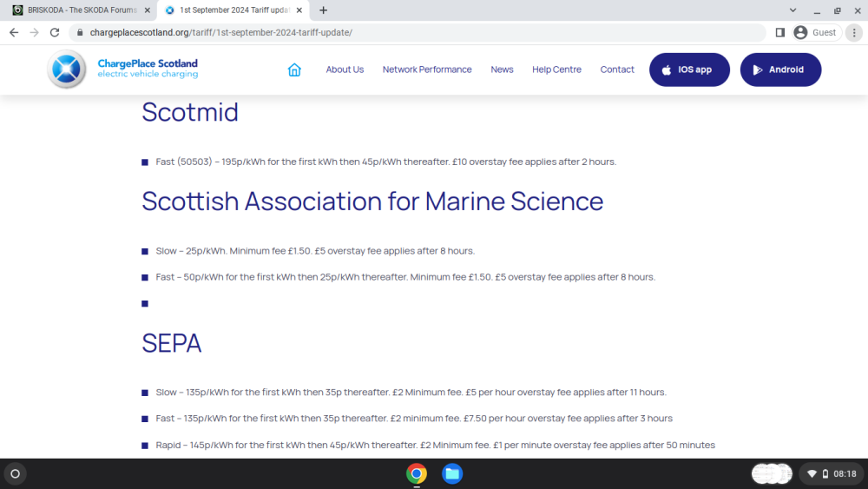The image size is (868, 489).
Task: Toggle the browser side panel
Action: coord(780,33)
